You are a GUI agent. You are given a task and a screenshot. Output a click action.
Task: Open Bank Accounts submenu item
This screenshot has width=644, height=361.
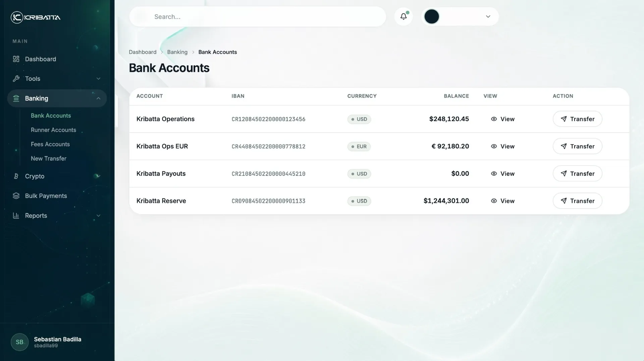(51, 116)
